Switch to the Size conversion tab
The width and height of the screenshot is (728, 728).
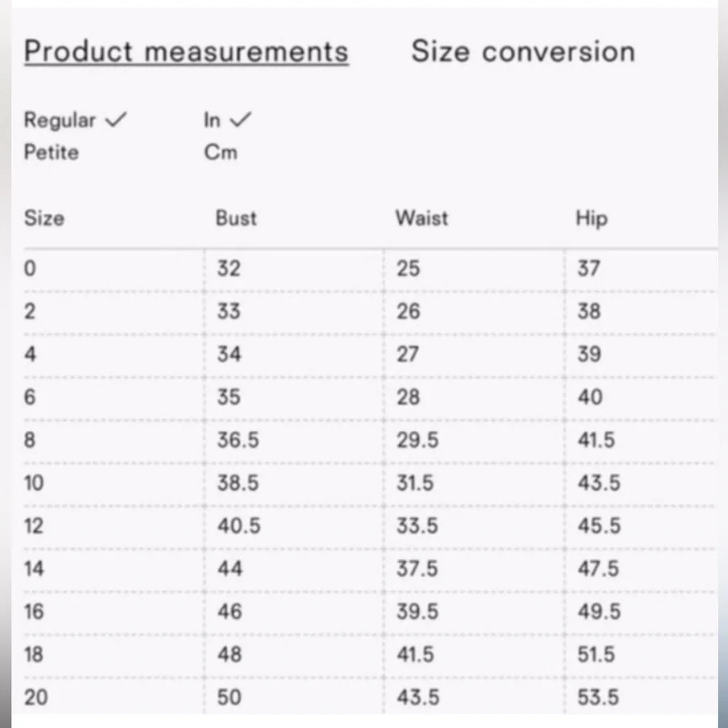[523, 51]
